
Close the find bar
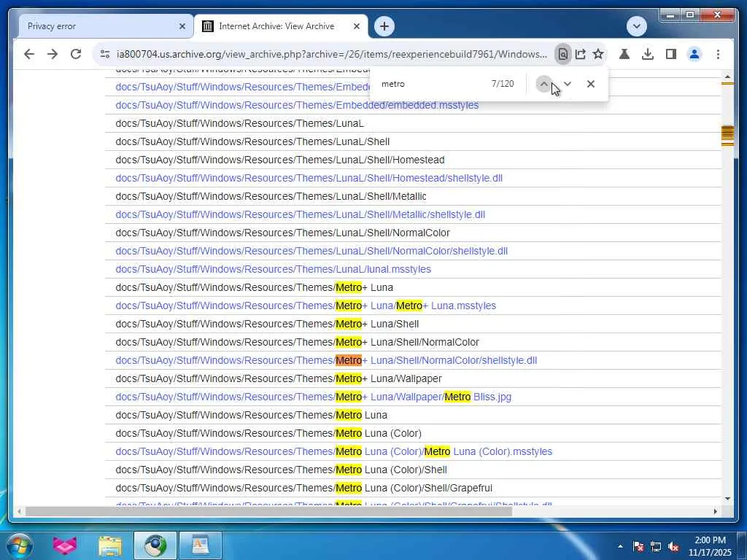591,84
